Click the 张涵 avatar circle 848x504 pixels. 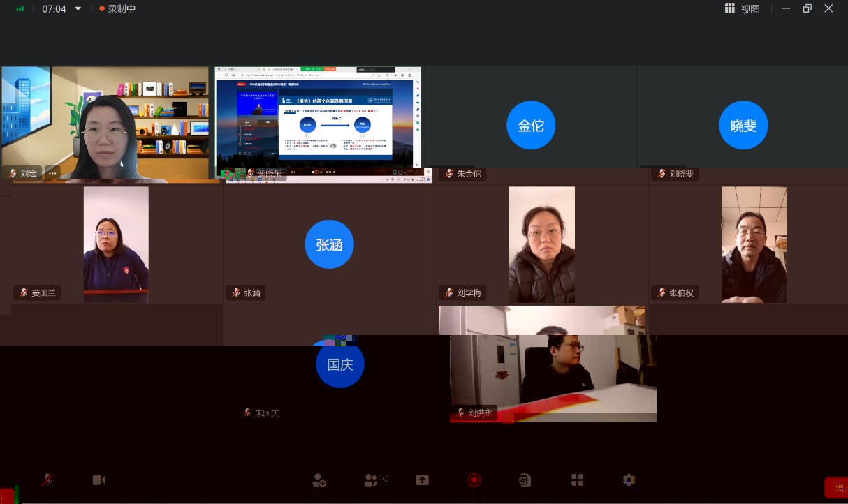[329, 245]
